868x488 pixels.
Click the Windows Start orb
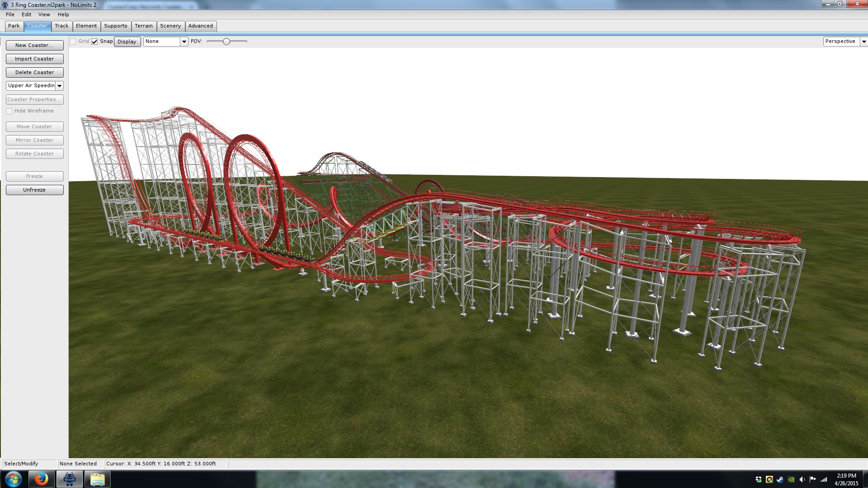click(13, 479)
